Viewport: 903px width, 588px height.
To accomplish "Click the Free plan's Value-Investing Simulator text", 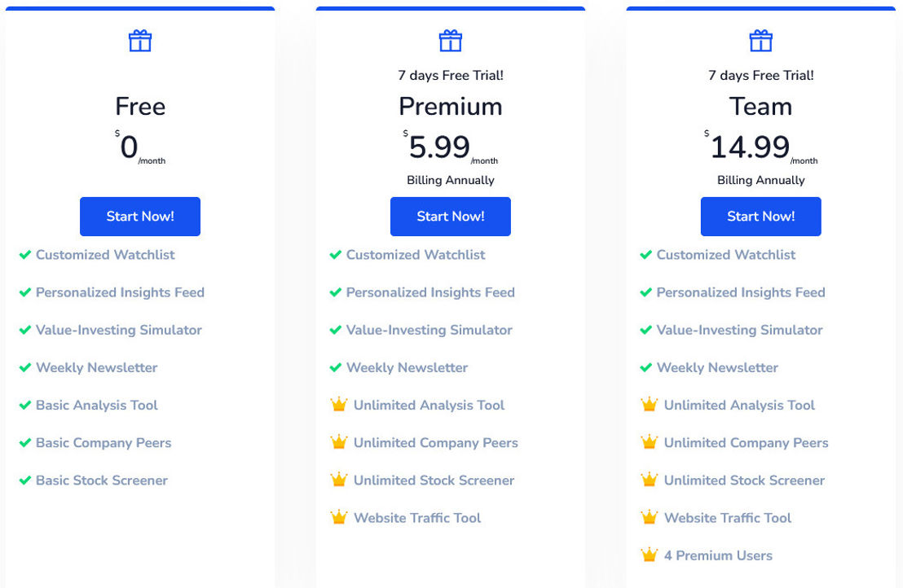I will point(119,330).
